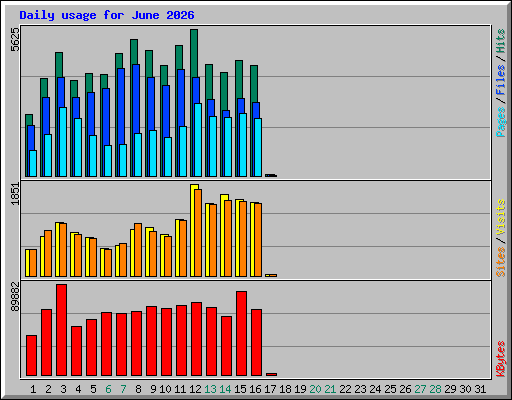Screen dimensions: 512x400
Task: Select day label "12" on the axis
Action: 195,389
